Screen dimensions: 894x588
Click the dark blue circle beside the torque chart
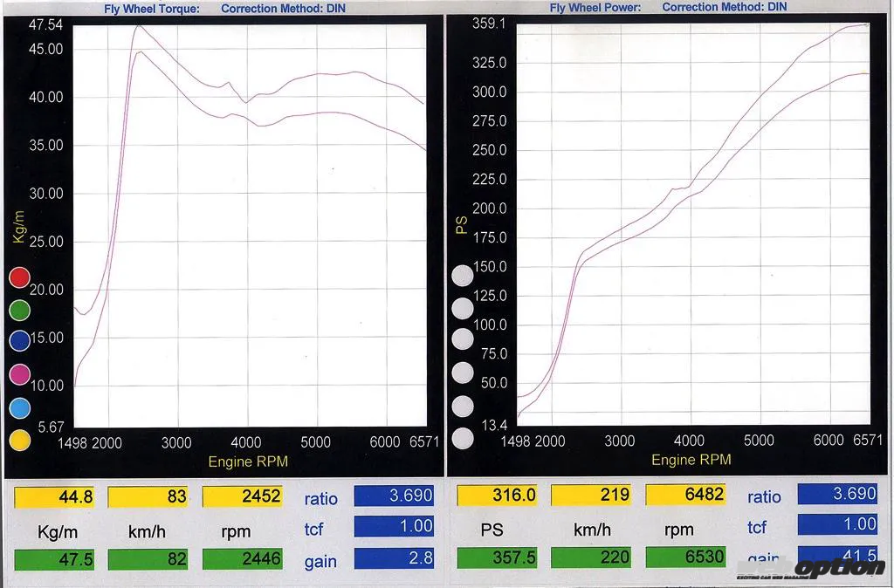tap(19, 342)
